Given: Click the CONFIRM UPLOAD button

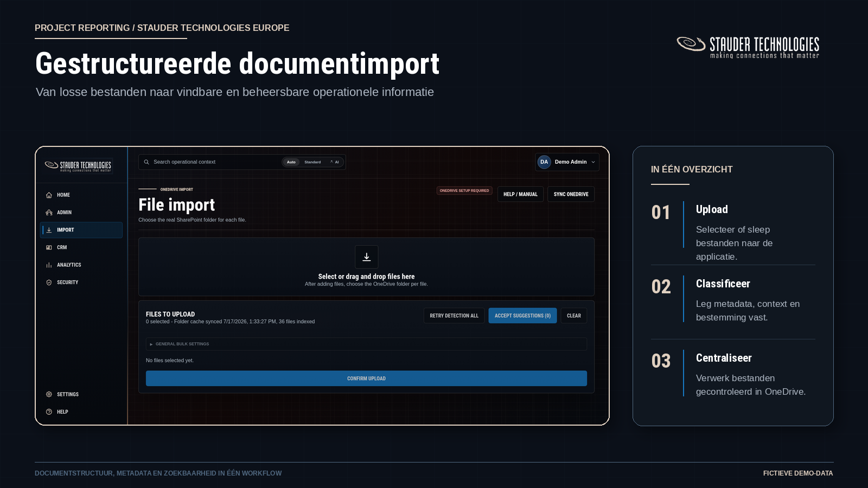Looking at the screenshot, I should (366, 378).
